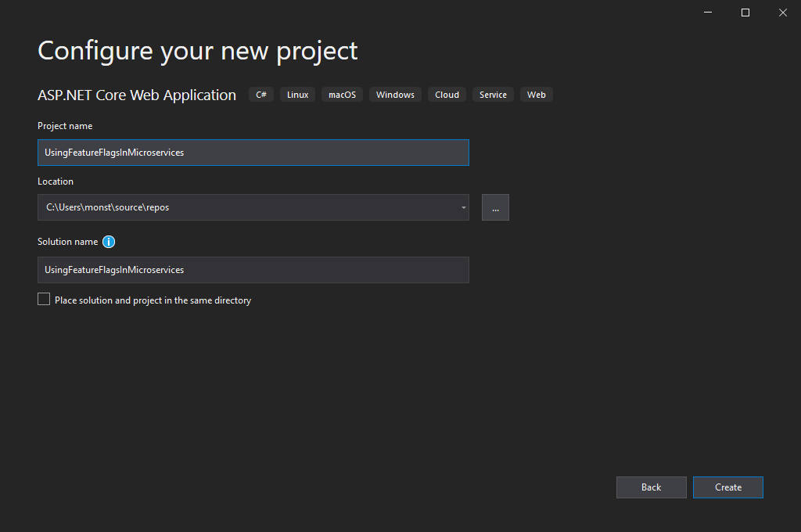
Task: Tick Place solution and project in same directory
Action: [44, 300]
